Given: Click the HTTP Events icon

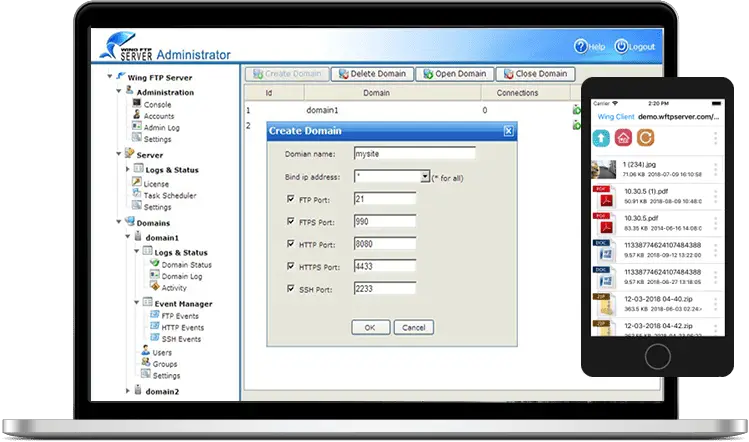Looking at the screenshot, I should click(x=155, y=326).
